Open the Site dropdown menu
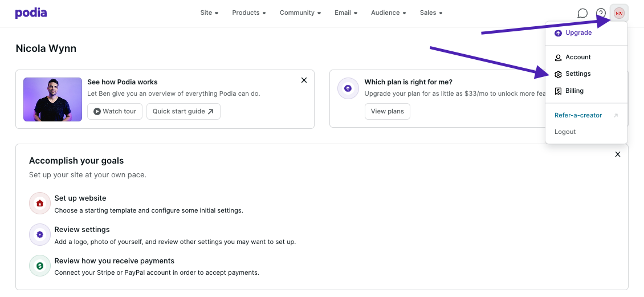644x297 pixels. [x=210, y=13]
